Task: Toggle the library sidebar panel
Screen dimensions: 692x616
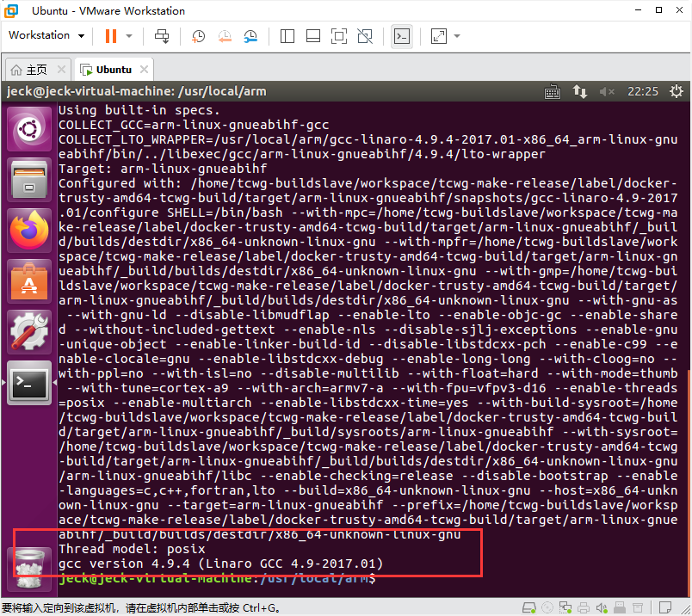Action: pyautogui.click(x=287, y=36)
